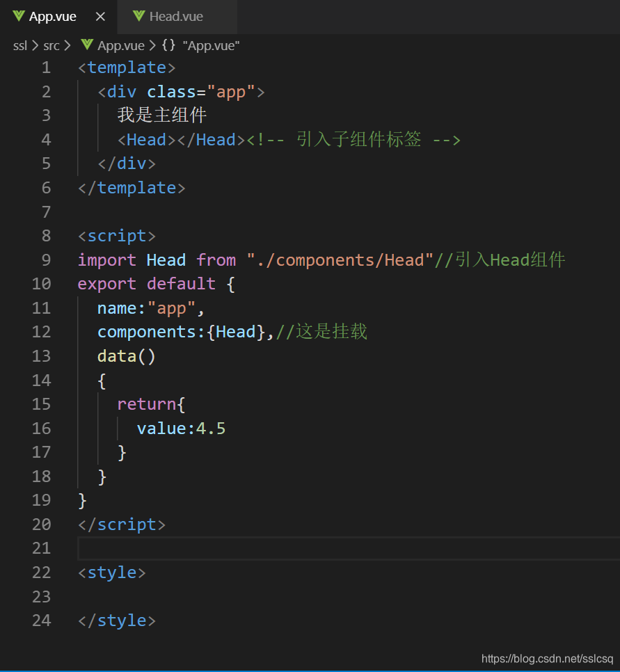Click the Vue icon on the App.vue tab

[x=17, y=16]
